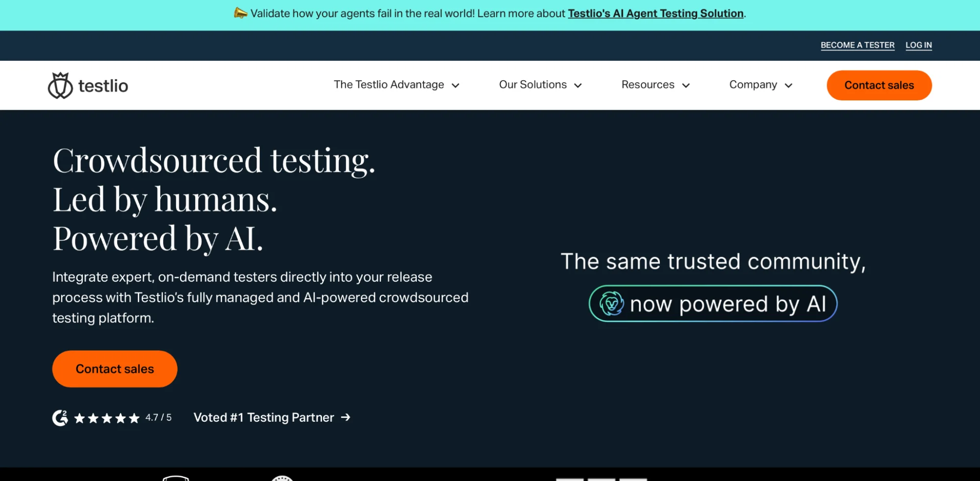This screenshot has height=481, width=980.
Task: Click the G2 logo icon beside star rating
Action: pos(60,417)
